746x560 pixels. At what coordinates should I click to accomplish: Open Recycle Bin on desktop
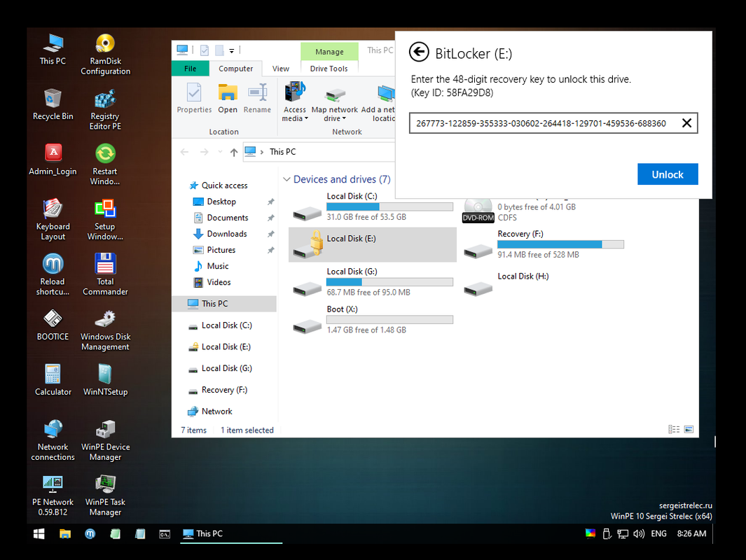click(x=53, y=104)
